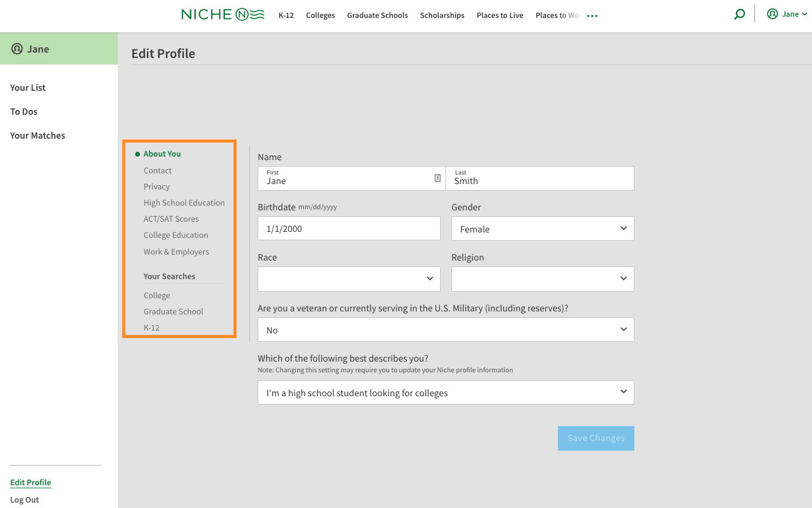Click the three-dots more navigation icon
The image size is (812, 508).
point(592,16)
